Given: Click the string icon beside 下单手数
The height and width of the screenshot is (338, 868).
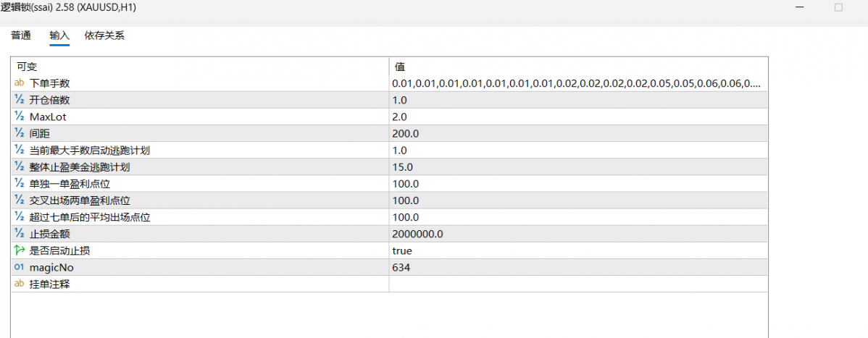Looking at the screenshot, I should coord(19,83).
